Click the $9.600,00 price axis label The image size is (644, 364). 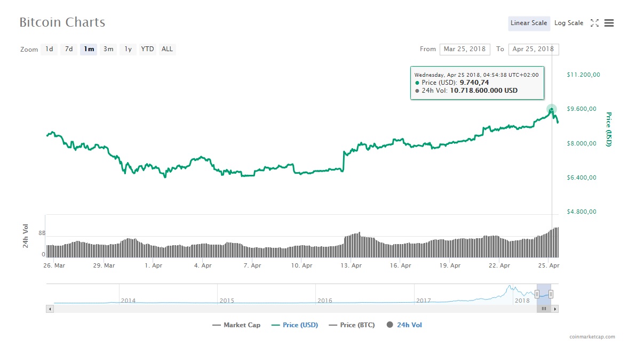tap(582, 109)
